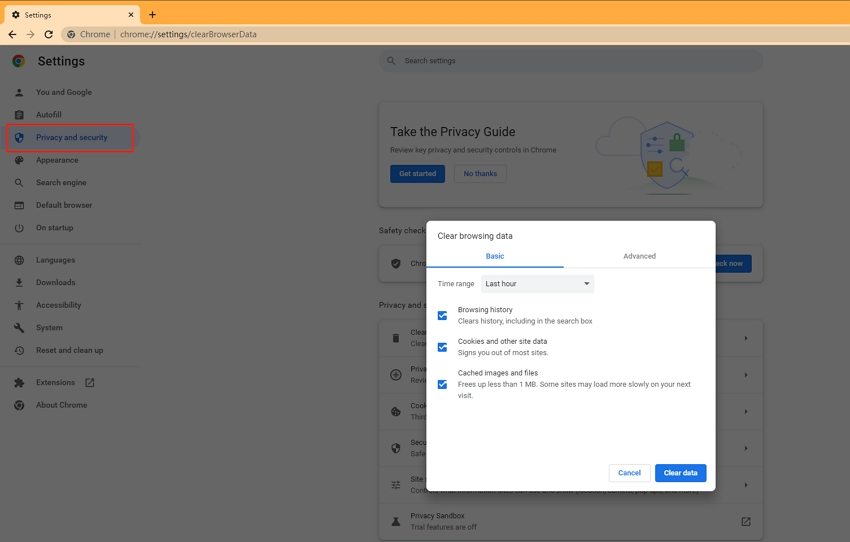Open You and Google section
850x542 pixels.
(x=64, y=92)
